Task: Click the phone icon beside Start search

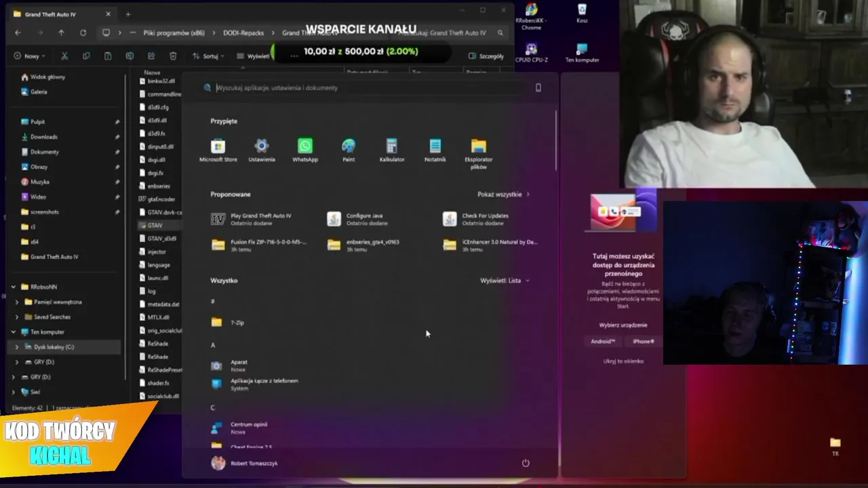Action: 538,87
